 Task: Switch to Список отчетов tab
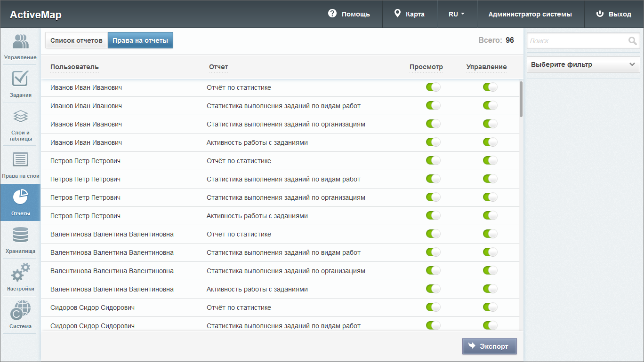[x=76, y=40]
